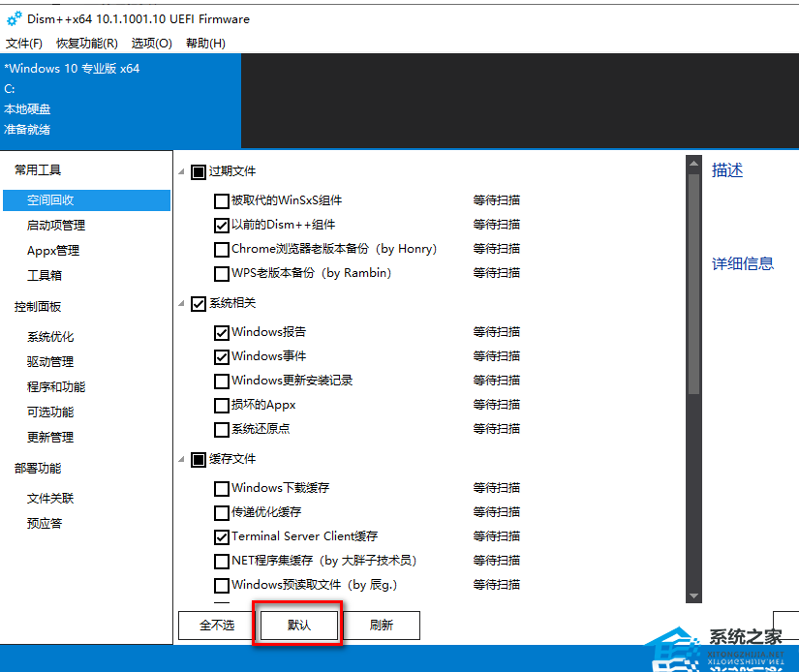
Task: Click the 部署功能 section header
Action: [x=38, y=469]
